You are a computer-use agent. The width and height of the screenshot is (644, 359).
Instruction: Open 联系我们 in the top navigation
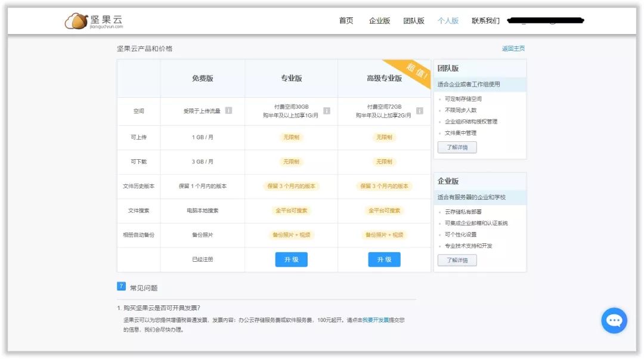click(485, 21)
